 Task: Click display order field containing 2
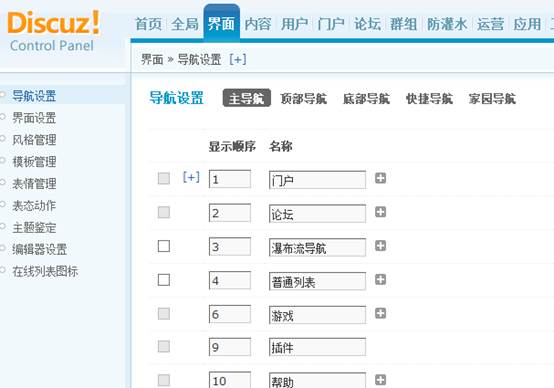[230, 213]
